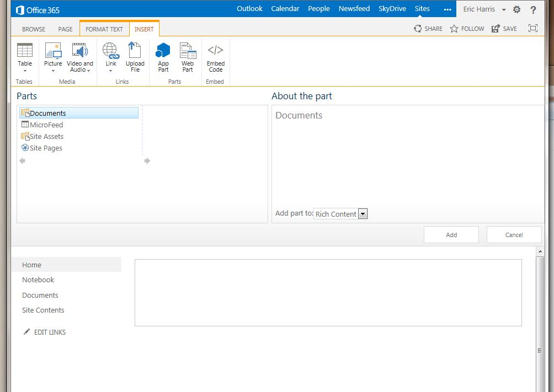Click the Save page icon
The image size is (554, 392).
(x=496, y=29)
